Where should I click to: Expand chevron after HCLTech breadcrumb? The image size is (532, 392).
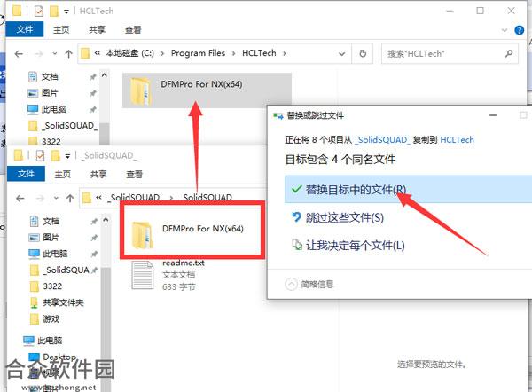[285, 53]
